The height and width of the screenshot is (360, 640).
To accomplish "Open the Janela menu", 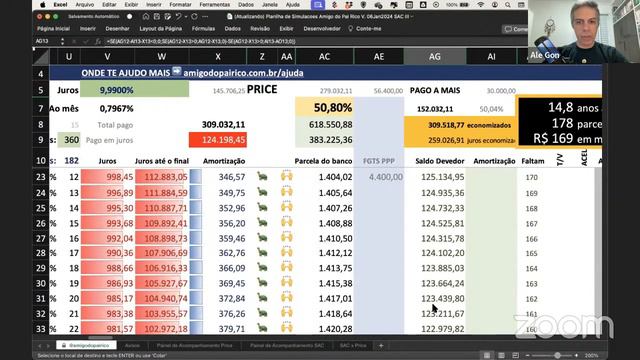I will pos(270,5).
